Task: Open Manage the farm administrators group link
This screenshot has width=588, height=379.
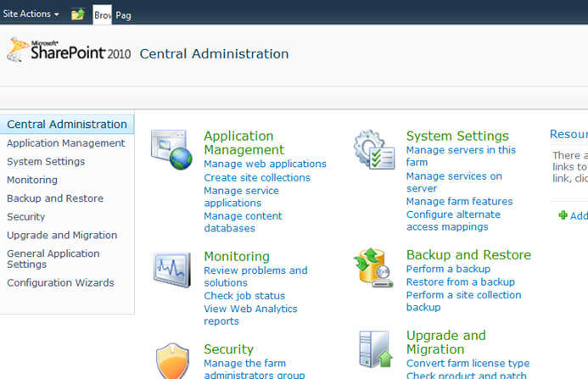Action: tap(255, 370)
